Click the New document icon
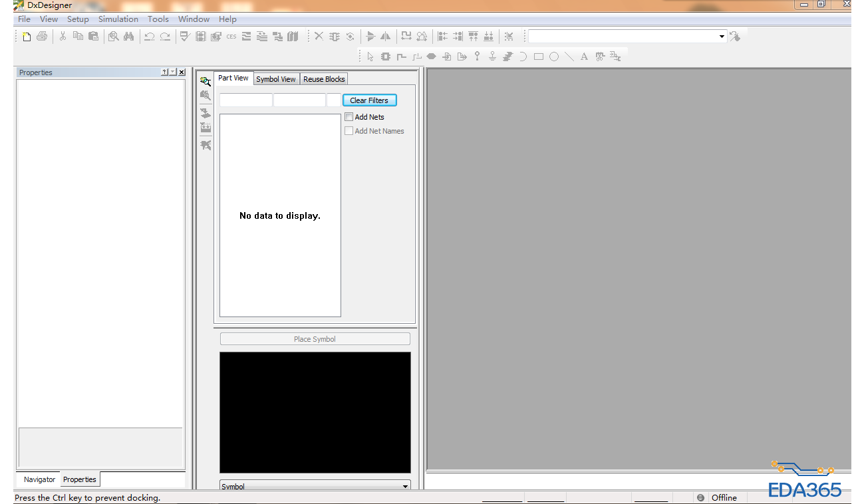 tap(27, 37)
